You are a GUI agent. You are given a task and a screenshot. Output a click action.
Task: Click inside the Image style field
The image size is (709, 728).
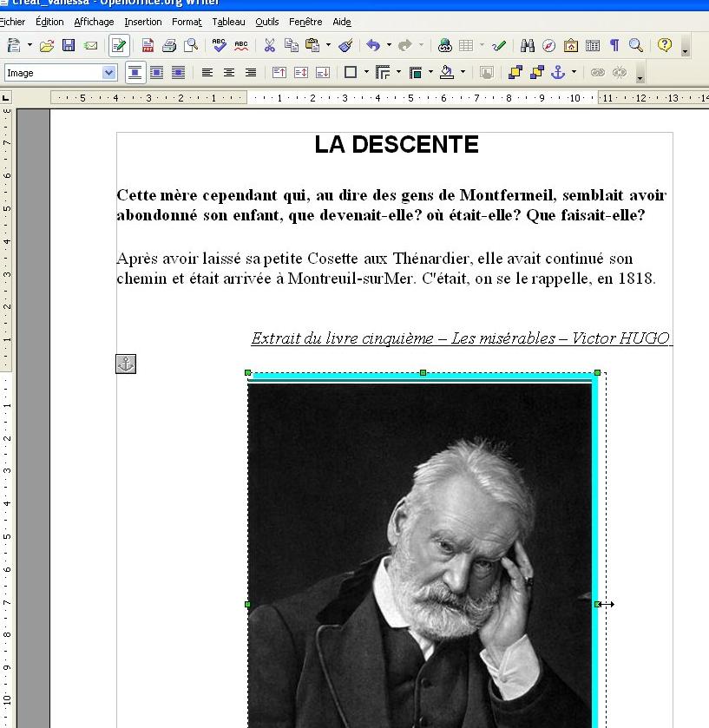click(54, 73)
